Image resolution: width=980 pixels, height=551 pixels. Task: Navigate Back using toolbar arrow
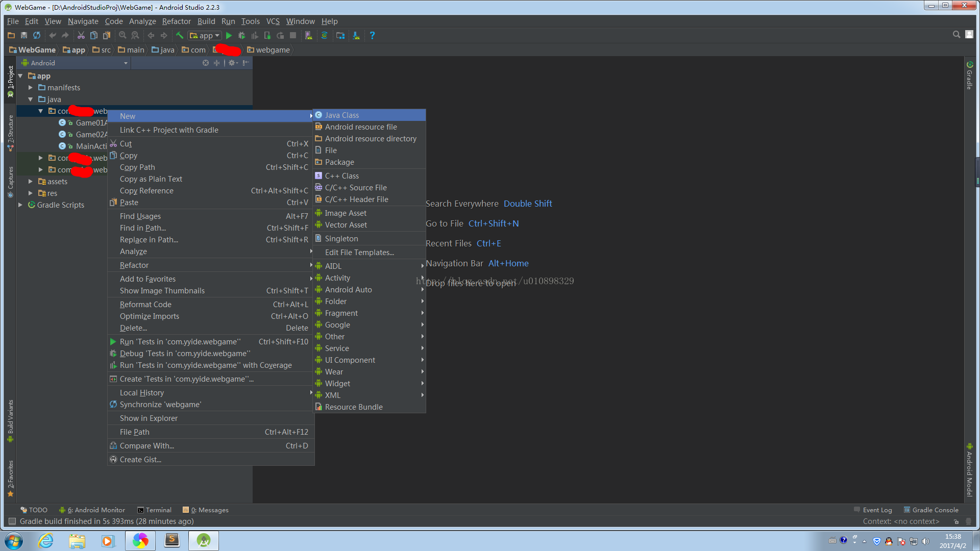point(151,35)
